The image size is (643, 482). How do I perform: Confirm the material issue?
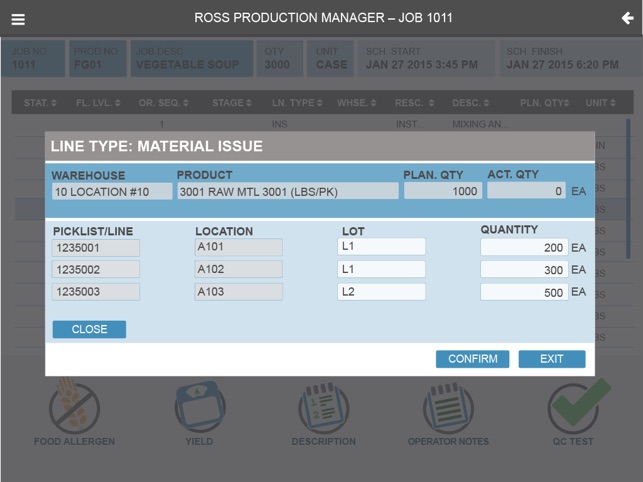click(x=472, y=359)
